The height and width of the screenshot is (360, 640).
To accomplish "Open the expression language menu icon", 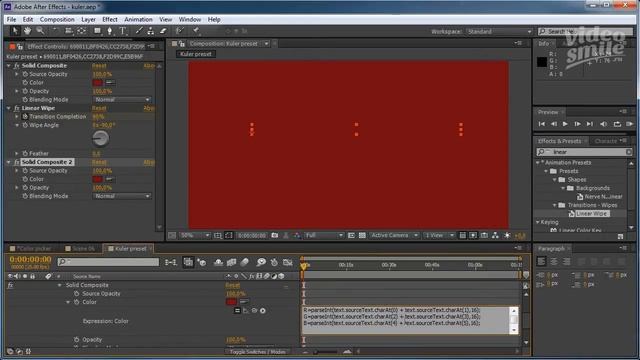I will click(x=263, y=311).
